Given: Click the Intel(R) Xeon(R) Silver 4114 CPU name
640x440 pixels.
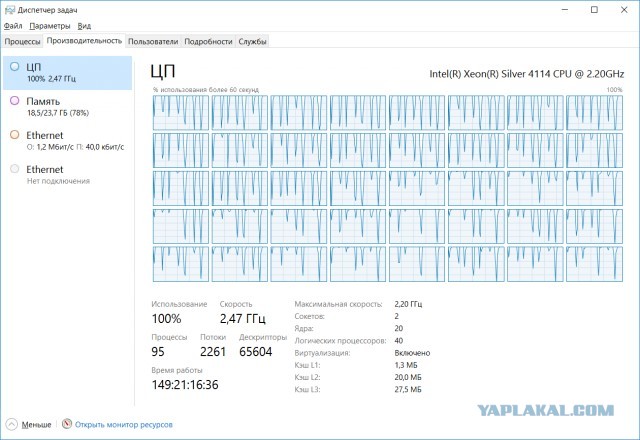Looking at the screenshot, I should (x=527, y=74).
